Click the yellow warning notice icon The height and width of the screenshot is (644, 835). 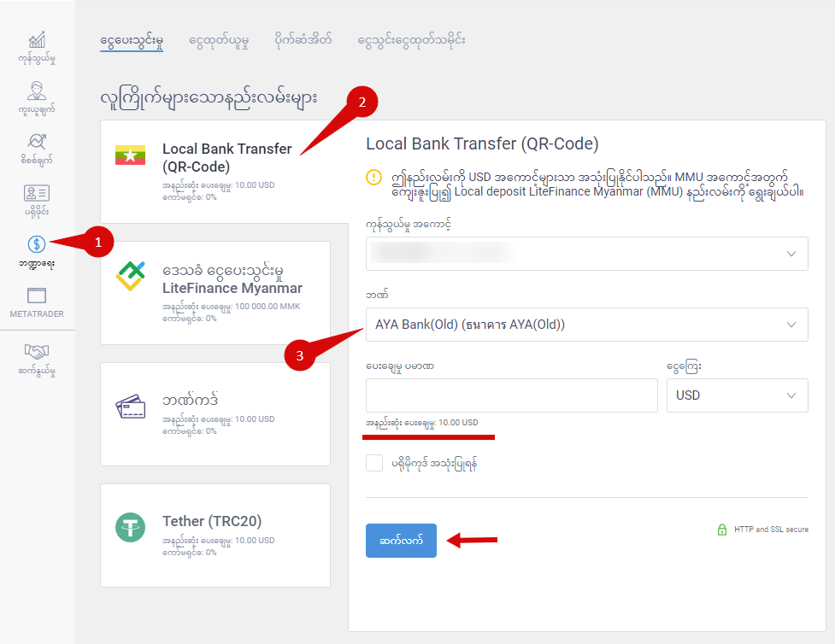[373, 178]
